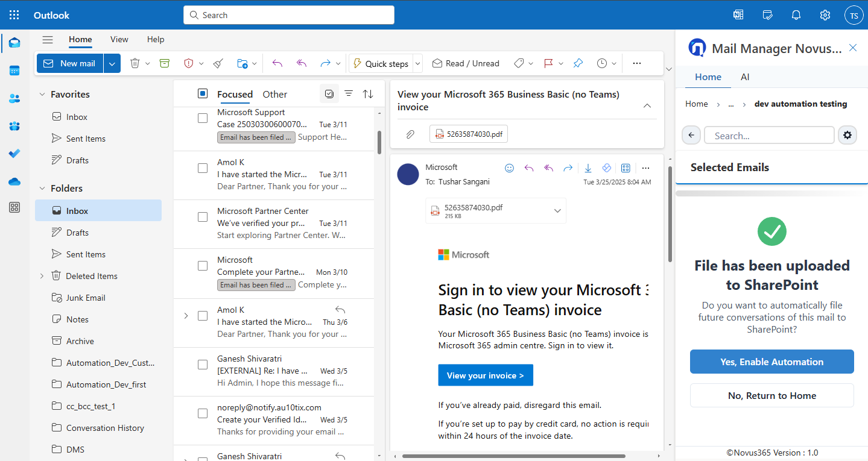Open the Home ribbon tab
This screenshot has height=461, width=868.
pos(80,39)
